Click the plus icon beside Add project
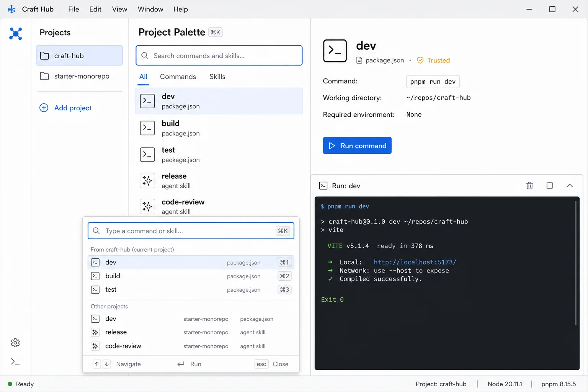 [44, 108]
